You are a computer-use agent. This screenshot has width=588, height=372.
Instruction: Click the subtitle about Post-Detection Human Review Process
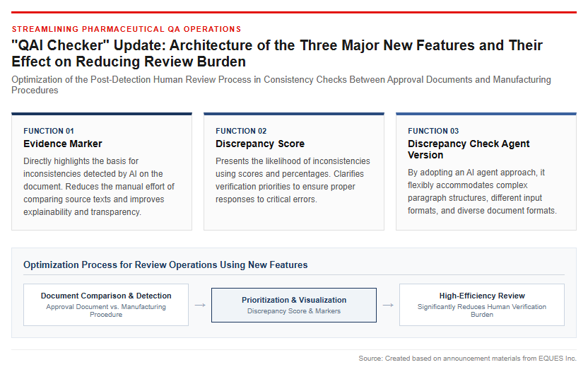coord(281,85)
